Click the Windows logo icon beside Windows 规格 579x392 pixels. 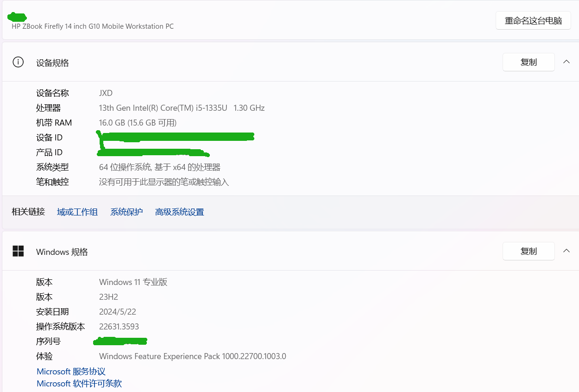coord(18,251)
